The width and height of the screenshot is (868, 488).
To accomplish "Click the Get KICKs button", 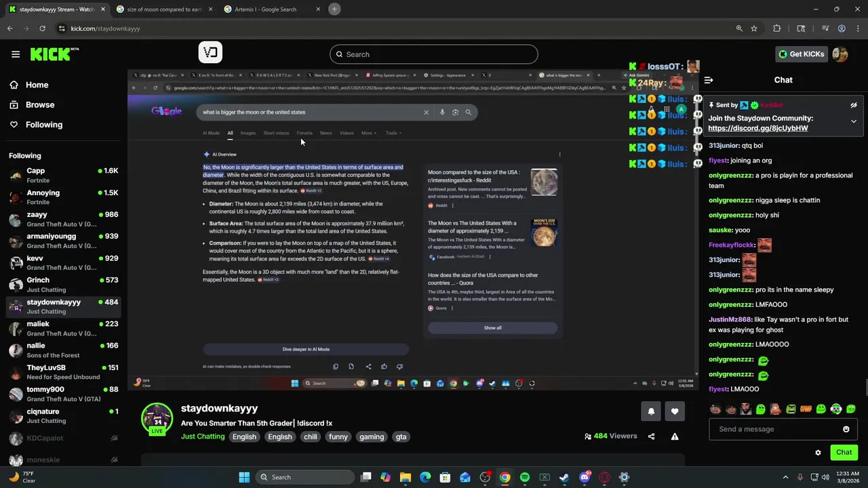I will [x=802, y=54].
